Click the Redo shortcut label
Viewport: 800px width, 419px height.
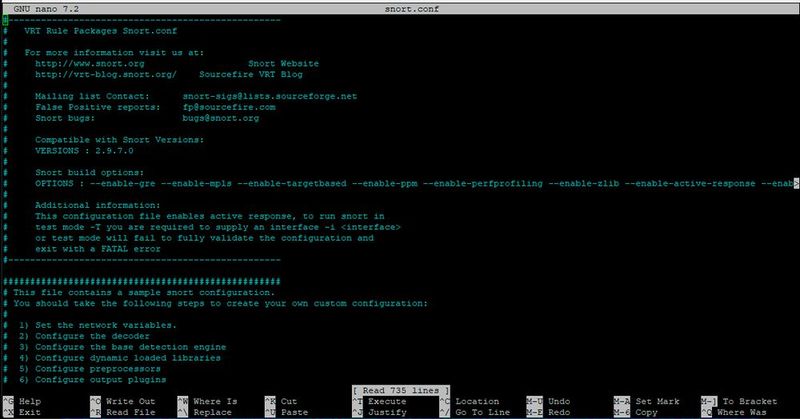click(559, 412)
